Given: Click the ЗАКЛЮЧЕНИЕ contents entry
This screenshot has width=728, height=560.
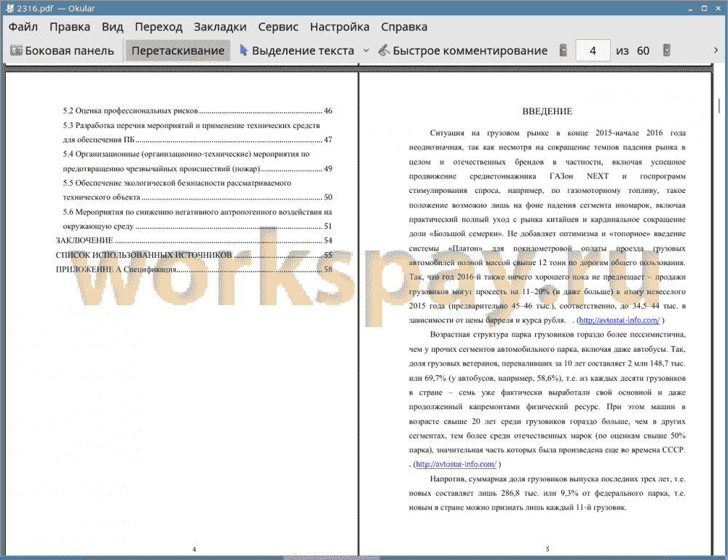Looking at the screenshot, I should pyautogui.click(x=194, y=240).
